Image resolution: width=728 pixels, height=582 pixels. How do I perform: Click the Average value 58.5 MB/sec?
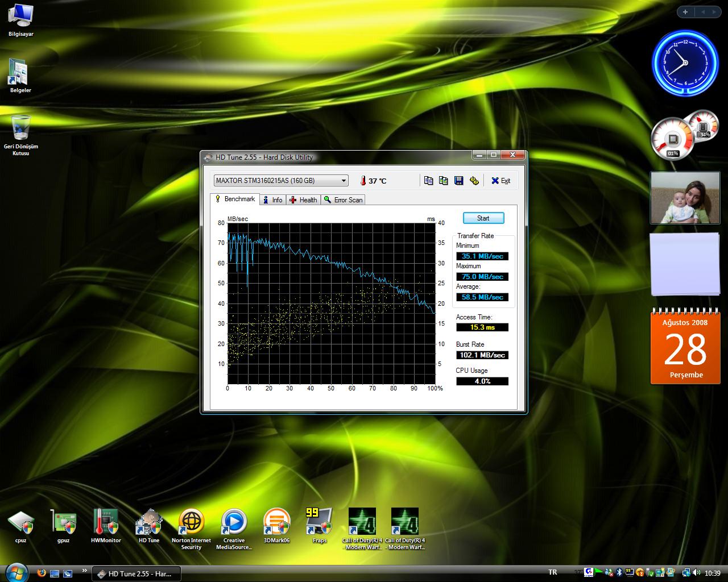point(482,297)
